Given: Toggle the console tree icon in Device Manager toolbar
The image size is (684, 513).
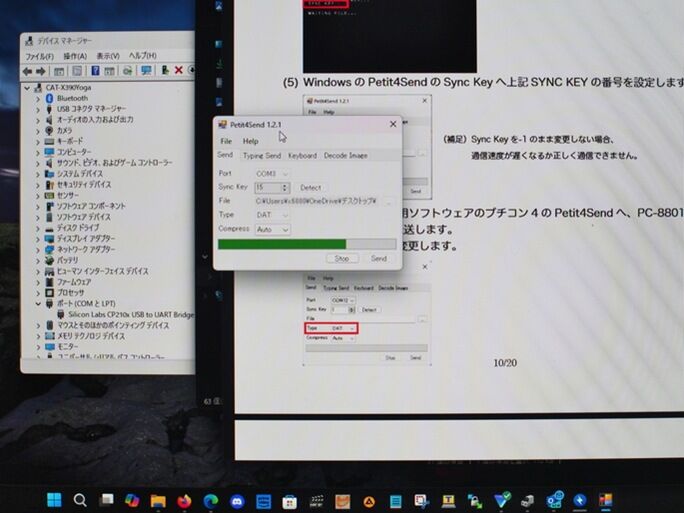Looking at the screenshot, I should click(x=59, y=71).
